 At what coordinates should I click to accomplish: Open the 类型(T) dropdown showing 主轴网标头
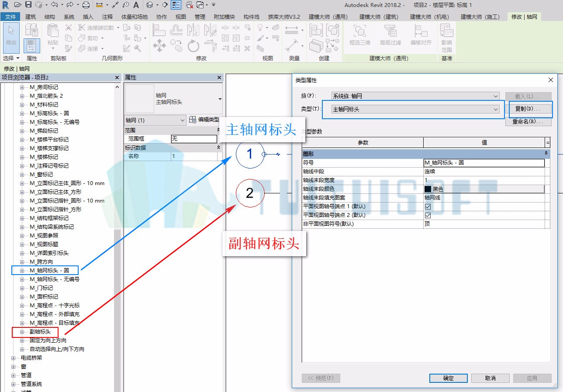[415, 109]
